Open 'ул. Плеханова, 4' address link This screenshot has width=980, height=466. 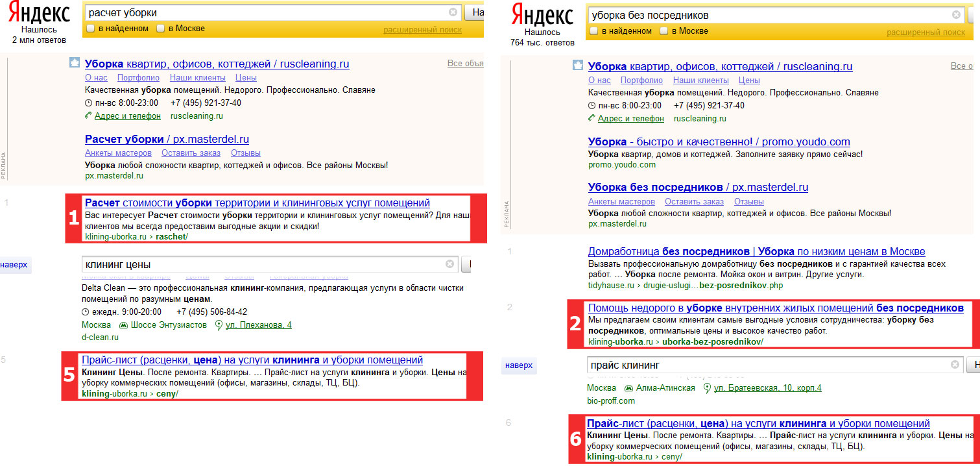[x=258, y=325]
